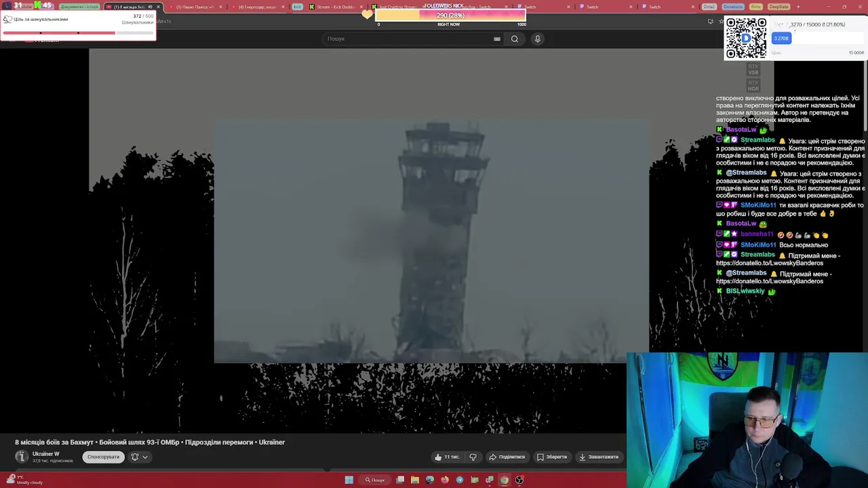The width and height of the screenshot is (868, 488).
Task: Click the RTX HDR overlay badge
Action: click(753, 86)
